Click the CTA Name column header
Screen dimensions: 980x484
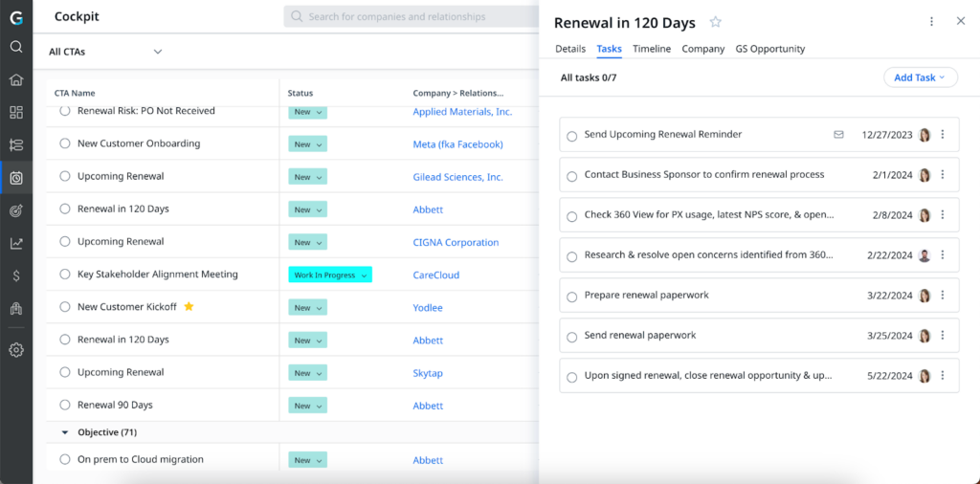tap(75, 93)
